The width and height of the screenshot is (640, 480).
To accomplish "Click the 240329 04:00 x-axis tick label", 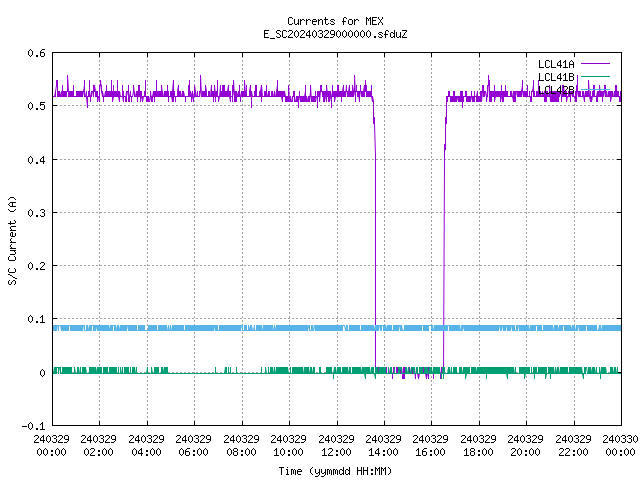I will (x=146, y=445).
